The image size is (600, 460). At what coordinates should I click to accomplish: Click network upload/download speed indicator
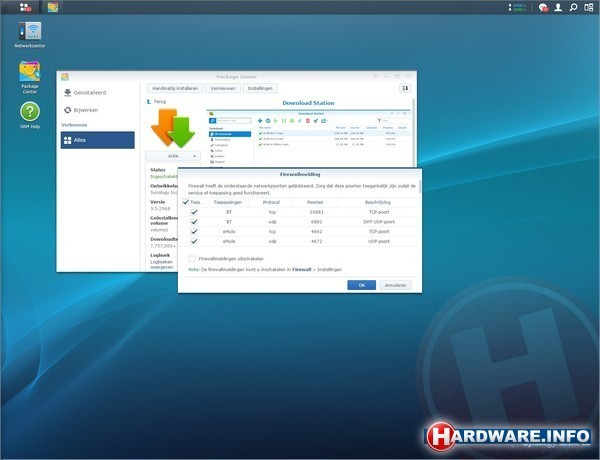click(x=518, y=7)
